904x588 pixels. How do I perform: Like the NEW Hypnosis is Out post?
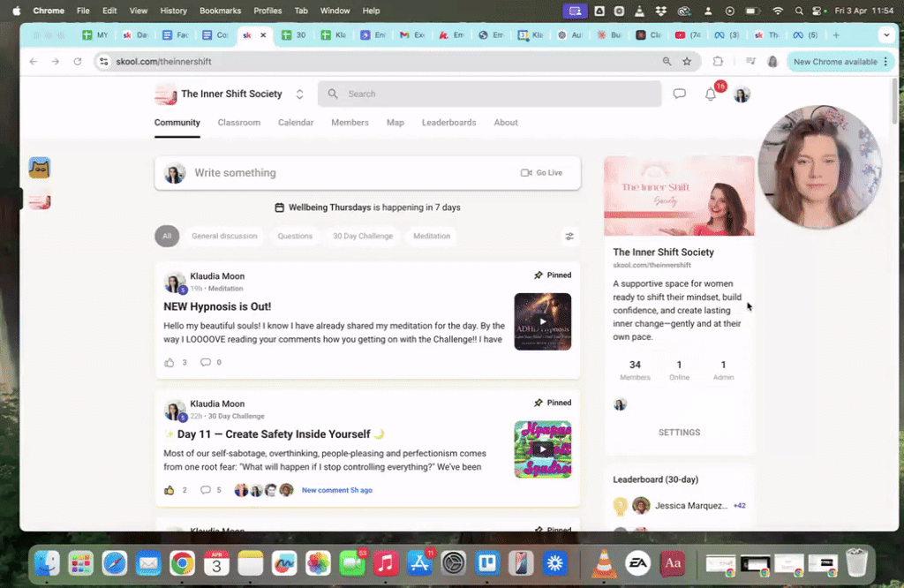click(x=169, y=363)
